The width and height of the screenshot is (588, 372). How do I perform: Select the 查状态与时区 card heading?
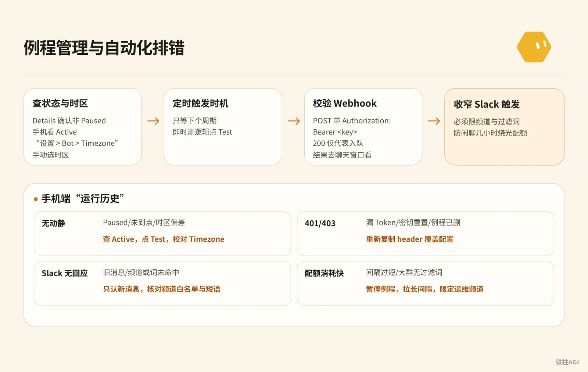coord(60,104)
